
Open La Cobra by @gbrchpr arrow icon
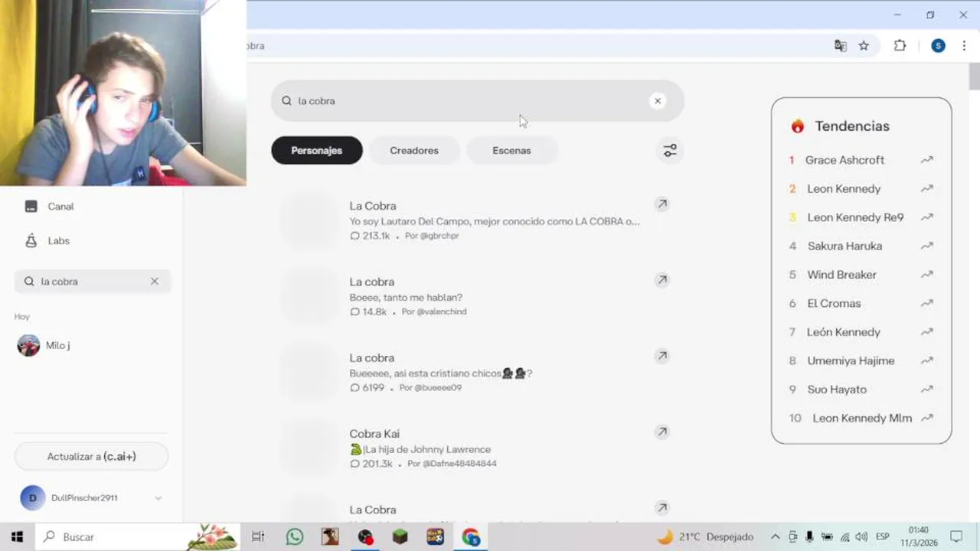(x=661, y=204)
